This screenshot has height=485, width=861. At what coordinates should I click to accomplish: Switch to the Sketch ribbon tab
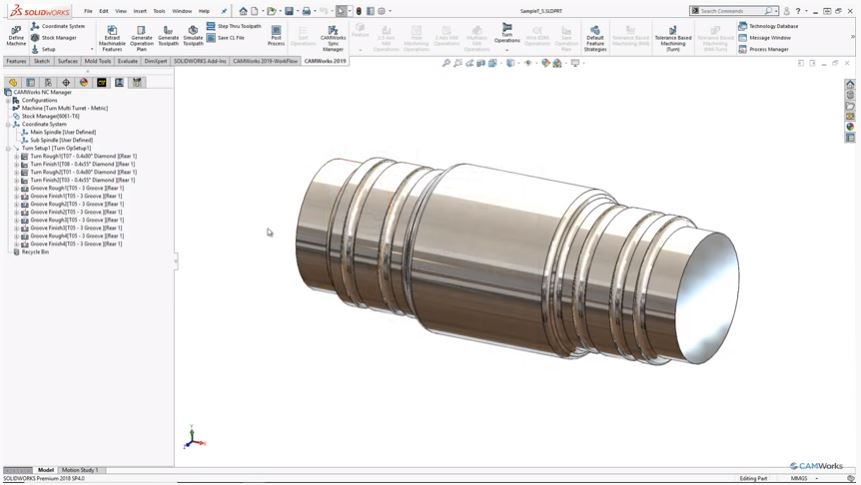pyautogui.click(x=42, y=61)
